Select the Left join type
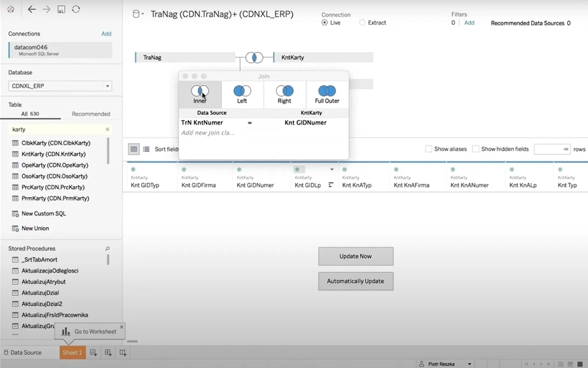Image resolution: width=588 pixels, height=368 pixels. pyautogui.click(x=242, y=94)
